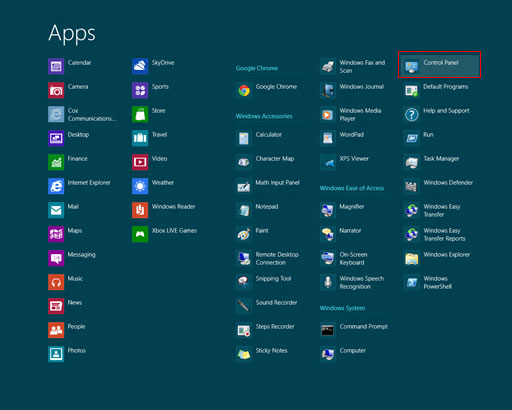Open the Run dialog icon

(x=412, y=138)
